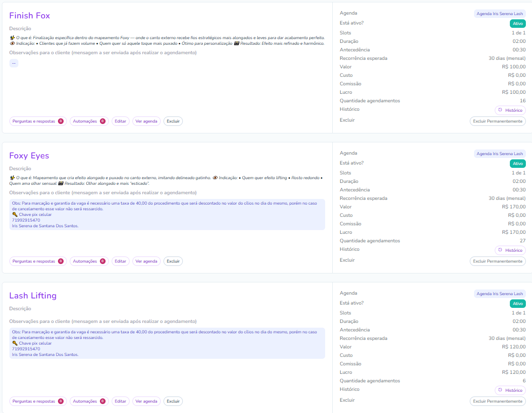Click Editar on the Finish Fox card
Screen dimensions: 532x413
click(120, 121)
